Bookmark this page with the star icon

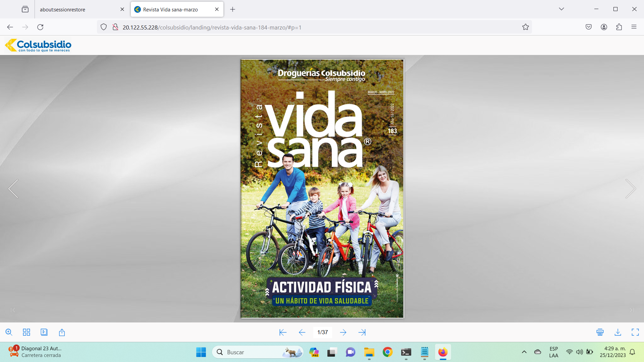click(x=525, y=27)
